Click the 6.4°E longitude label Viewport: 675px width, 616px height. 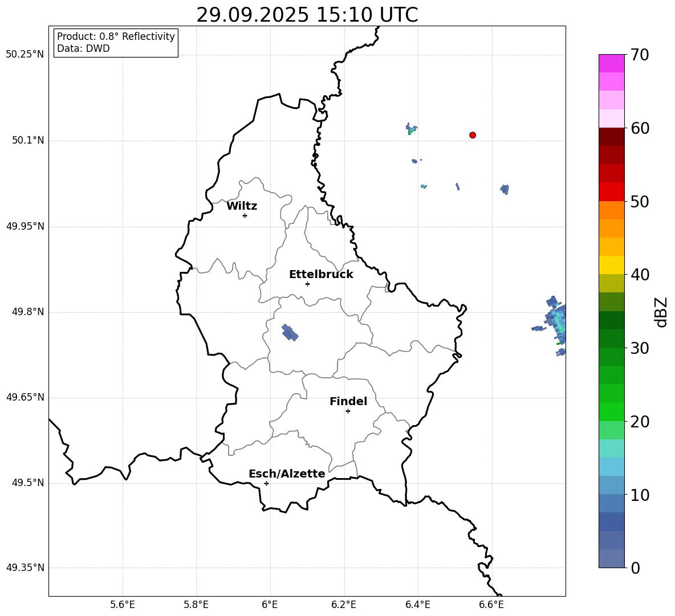pyautogui.click(x=417, y=605)
